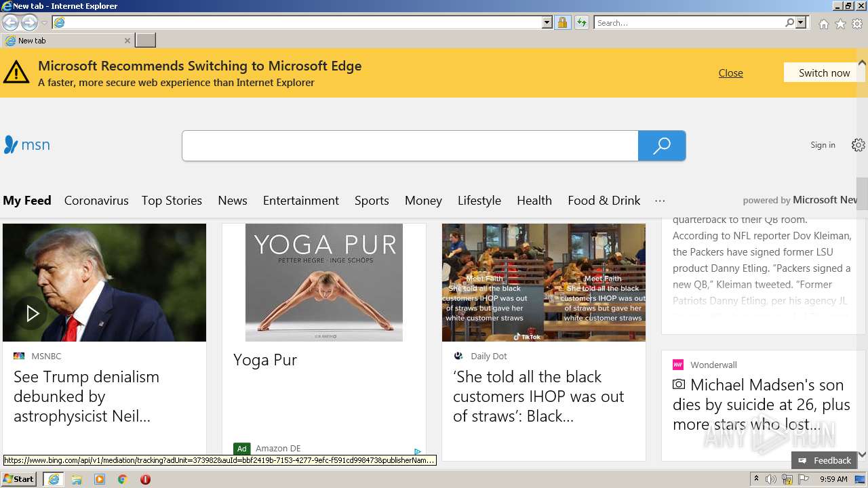Image resolution: width=868 pixels, height=488 pixels.
Task: Click Sign in on MSN
Action: coord(823,145)
